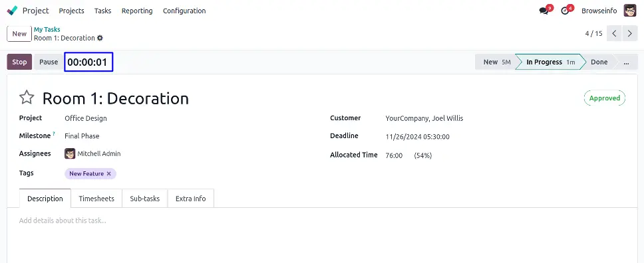Switch to the Timesheets tab
The image size is (644, 263).
pyautogui.click(x=96, y=199)
